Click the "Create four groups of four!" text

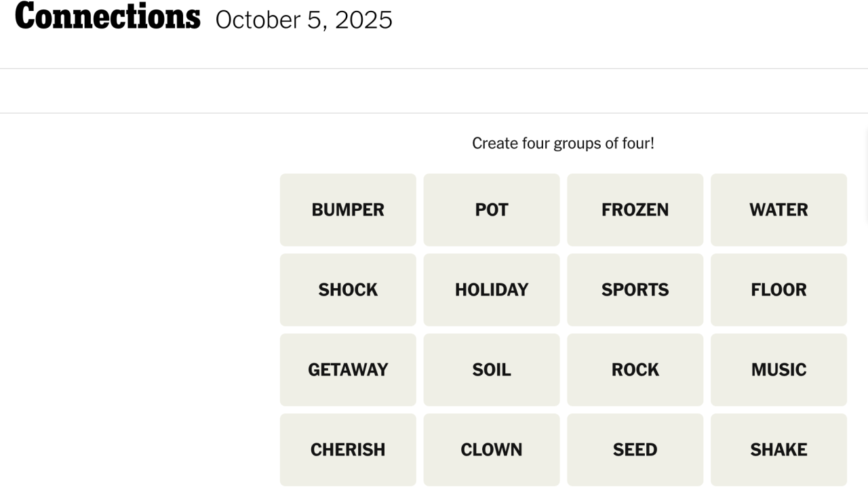[563, 144]
